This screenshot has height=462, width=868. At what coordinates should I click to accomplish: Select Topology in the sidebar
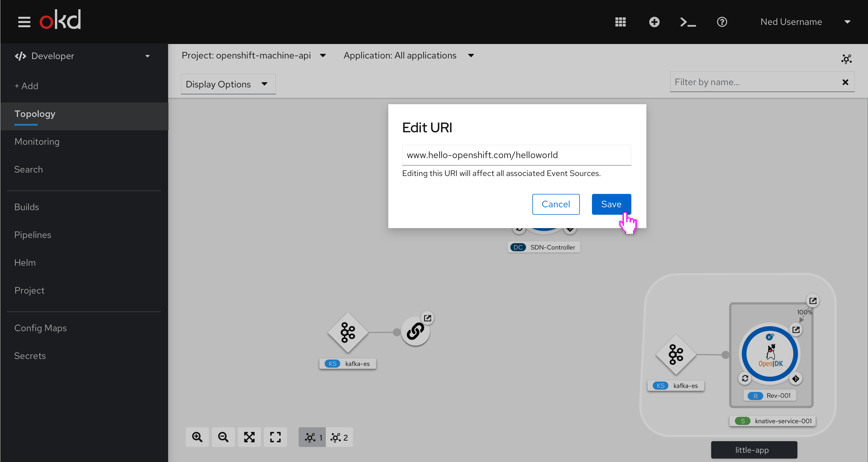84,116
